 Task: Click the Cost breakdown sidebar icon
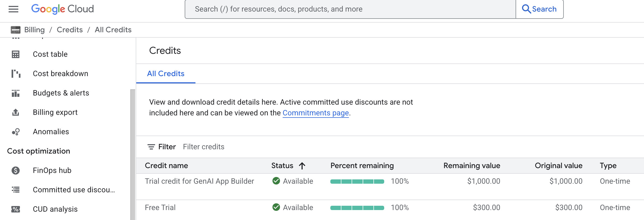[16, 74]
